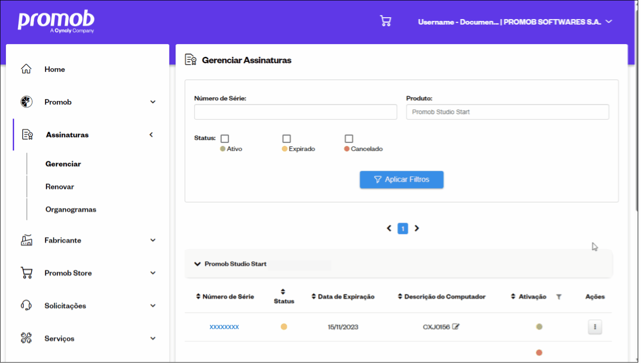Open the Serviços menu label
Viewport: 641px width, 364px height.
point(60,338)
